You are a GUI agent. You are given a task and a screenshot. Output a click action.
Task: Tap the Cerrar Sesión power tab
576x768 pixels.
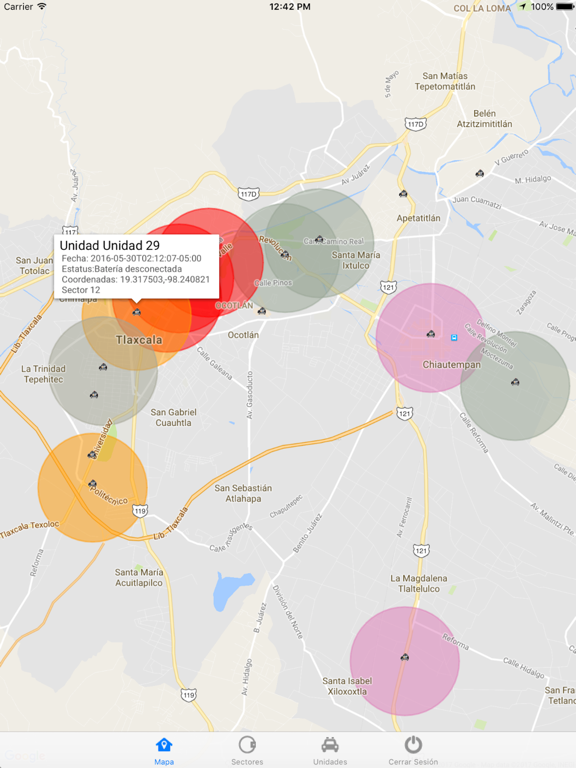413,751
